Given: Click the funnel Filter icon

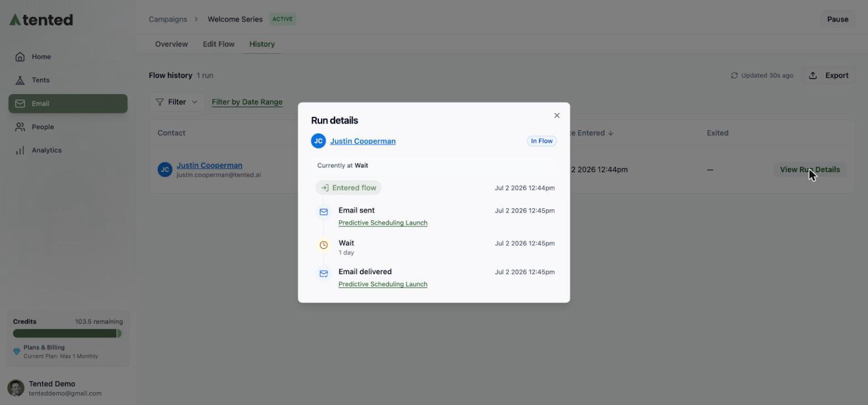Looking at the screenshot, I should (159, 102).
